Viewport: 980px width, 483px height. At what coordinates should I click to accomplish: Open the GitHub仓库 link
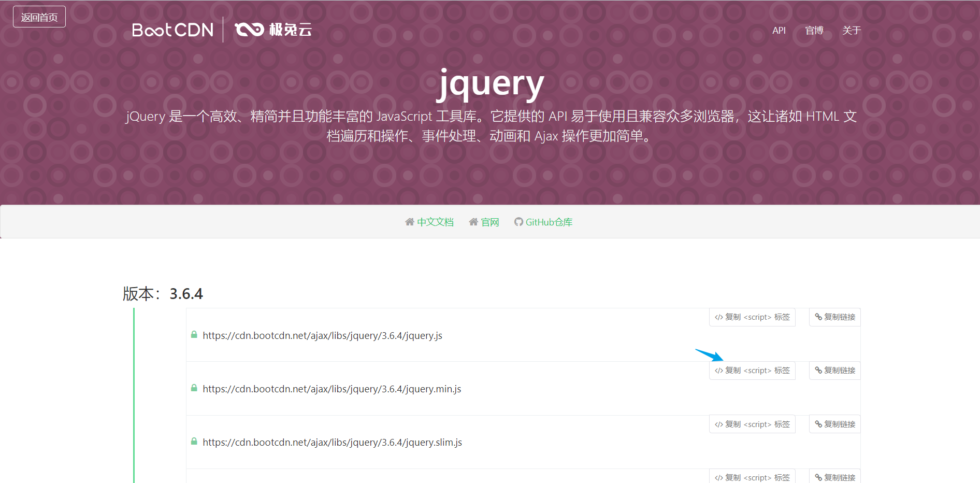pyautogui.click(x=549, y=222)
